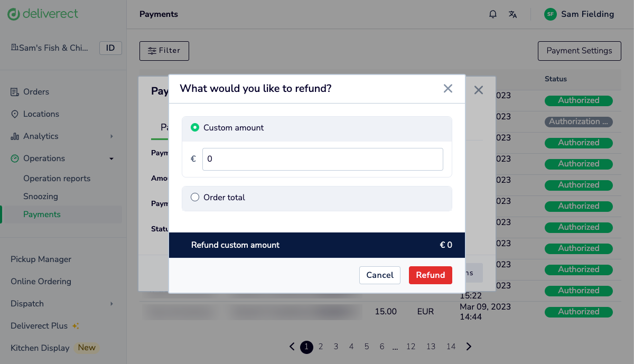The image size is (634, 364).
Task: Open Operation reports in sidebar
Action: coord(57,179)
